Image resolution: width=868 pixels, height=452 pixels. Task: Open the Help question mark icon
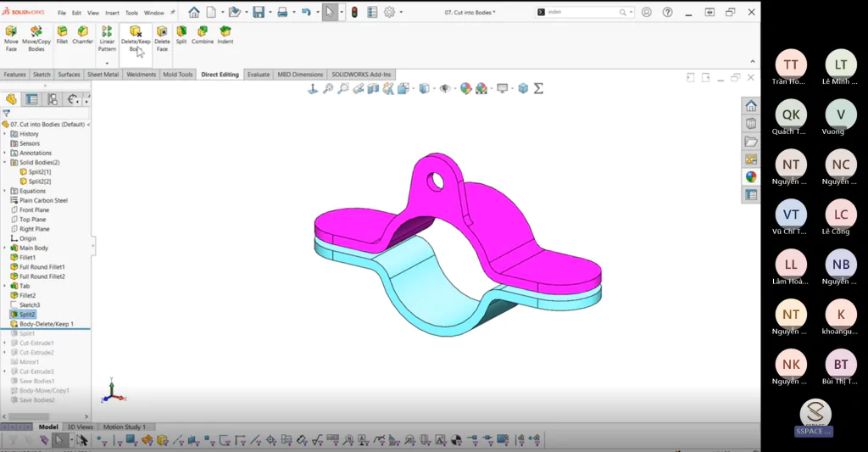click(x=668, y=12)
